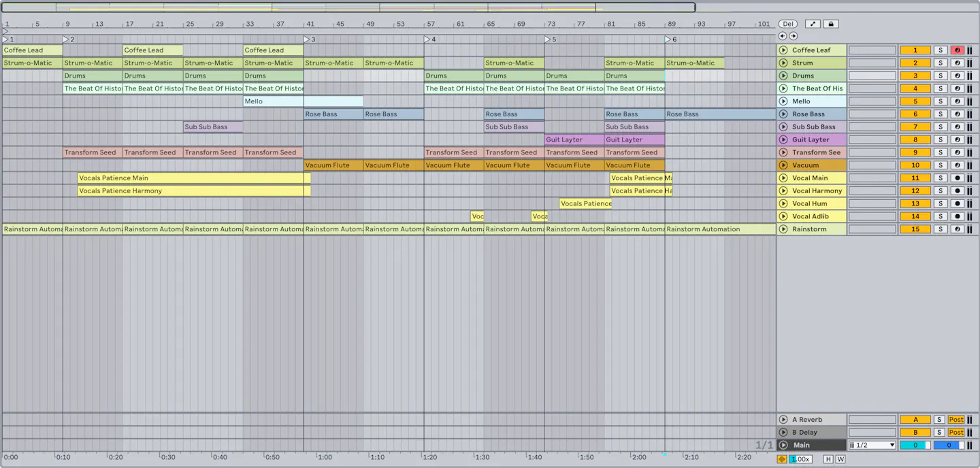Click the right nudge arrow icon
The width and height of the screenshot is (980, 468).
[792, 35]
